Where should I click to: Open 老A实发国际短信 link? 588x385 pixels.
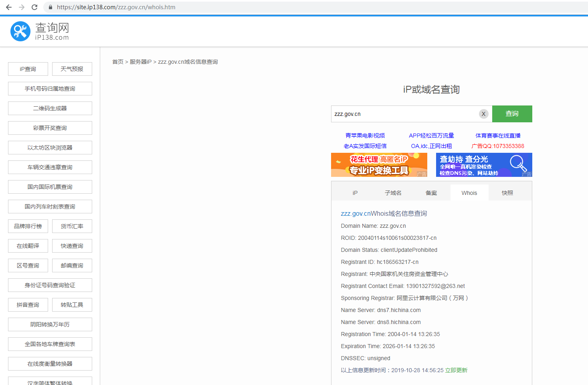coord(365,146)
